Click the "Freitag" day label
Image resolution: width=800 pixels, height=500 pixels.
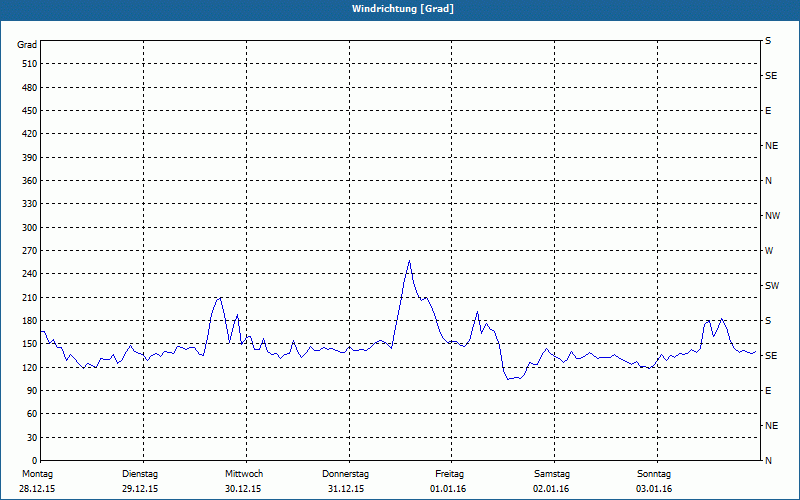[449, 474]
